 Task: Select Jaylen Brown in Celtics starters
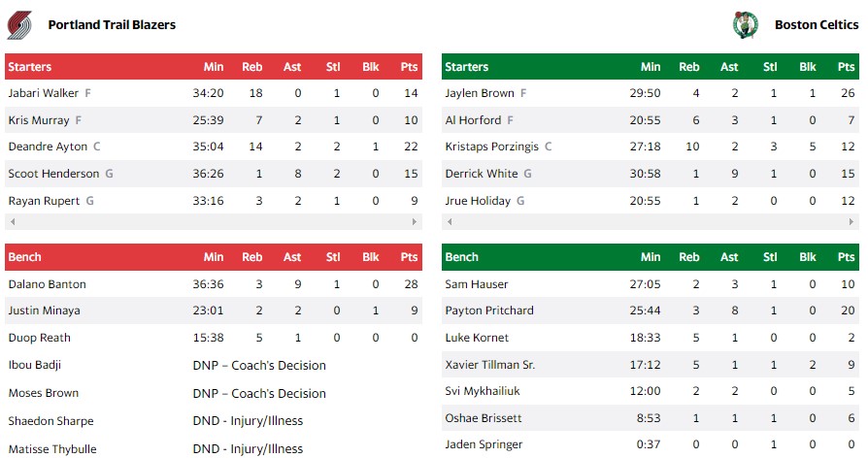[x=479, y=93]
